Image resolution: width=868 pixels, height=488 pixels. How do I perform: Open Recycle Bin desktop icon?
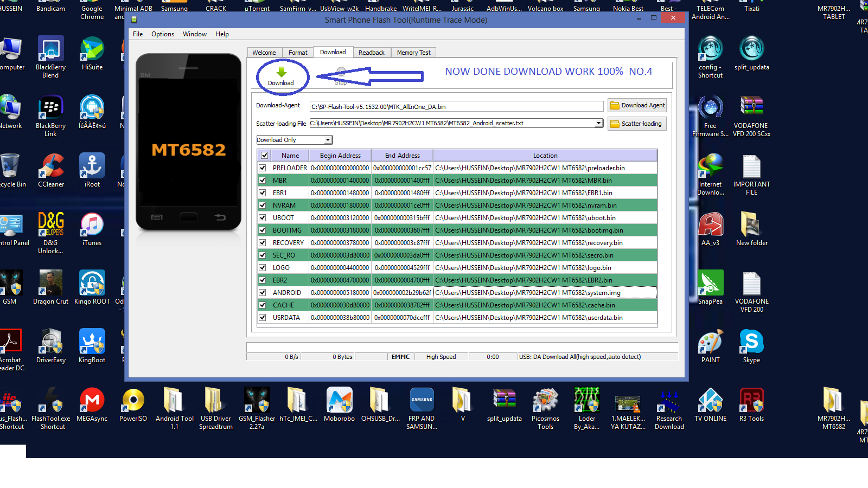point(10,170)
